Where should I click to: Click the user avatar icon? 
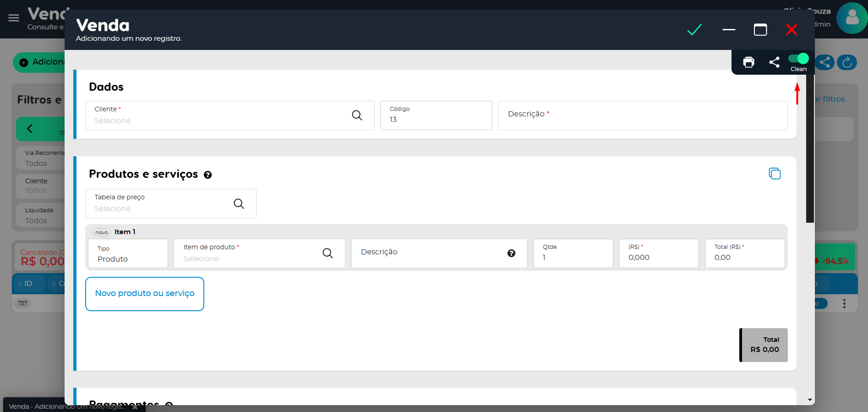tap(852, 18)
